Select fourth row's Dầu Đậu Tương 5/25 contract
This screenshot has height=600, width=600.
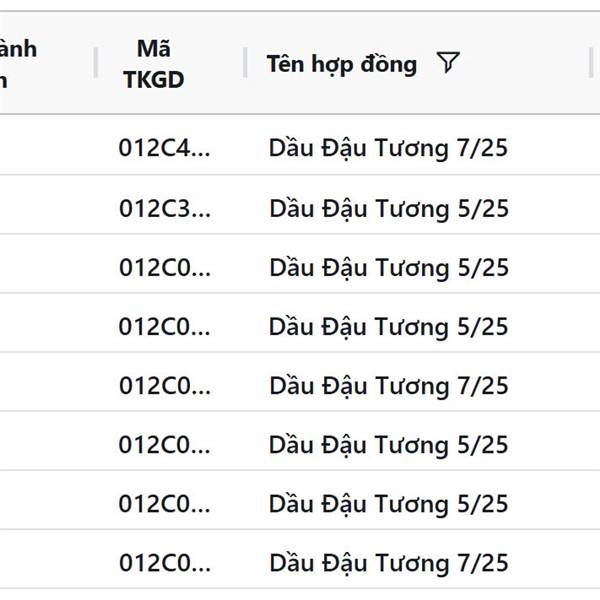(x=388, y=327)
